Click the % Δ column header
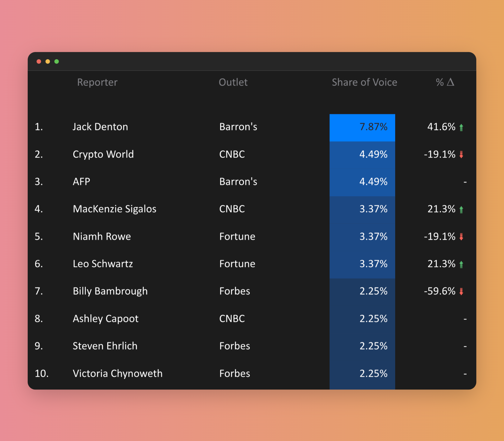This screenshot has height=441, width=504. coord(445,82)
